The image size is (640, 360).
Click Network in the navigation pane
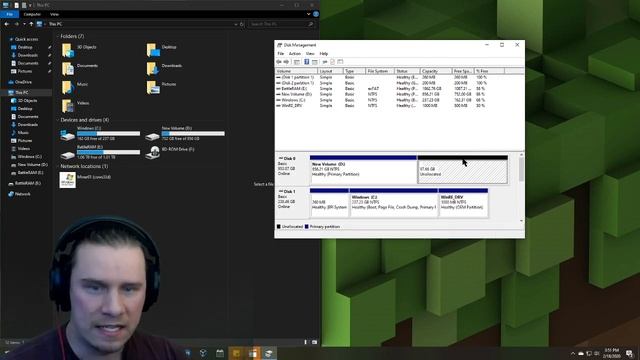coord(22,194)
